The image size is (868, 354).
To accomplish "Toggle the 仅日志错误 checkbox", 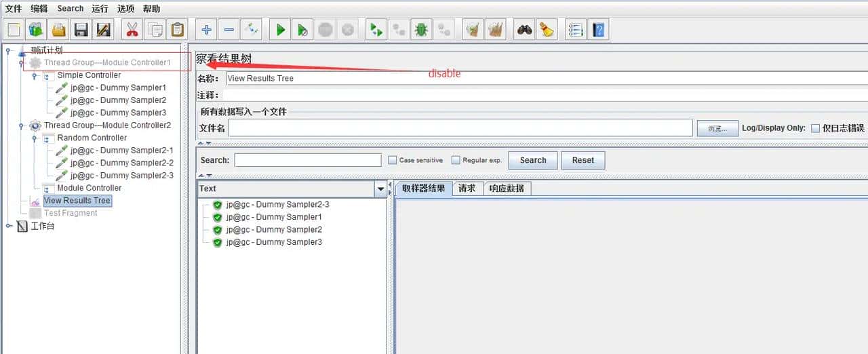I will 815,128.
